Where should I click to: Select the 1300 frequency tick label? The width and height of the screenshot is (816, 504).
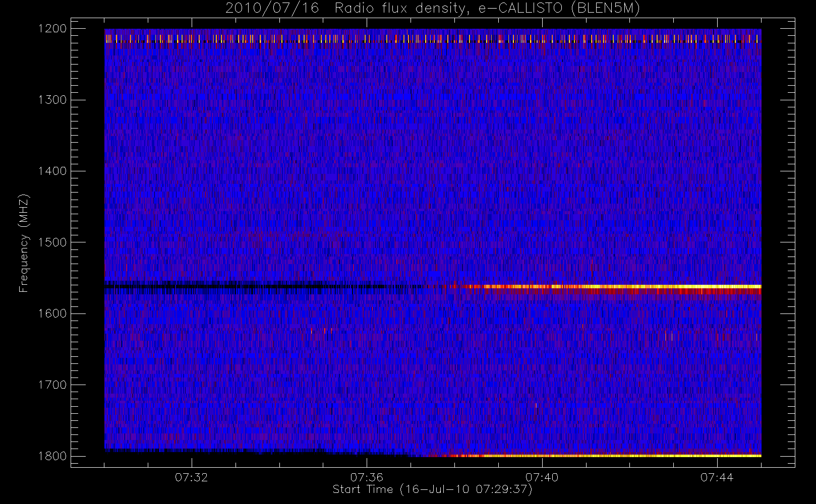(x=52, y=100)
